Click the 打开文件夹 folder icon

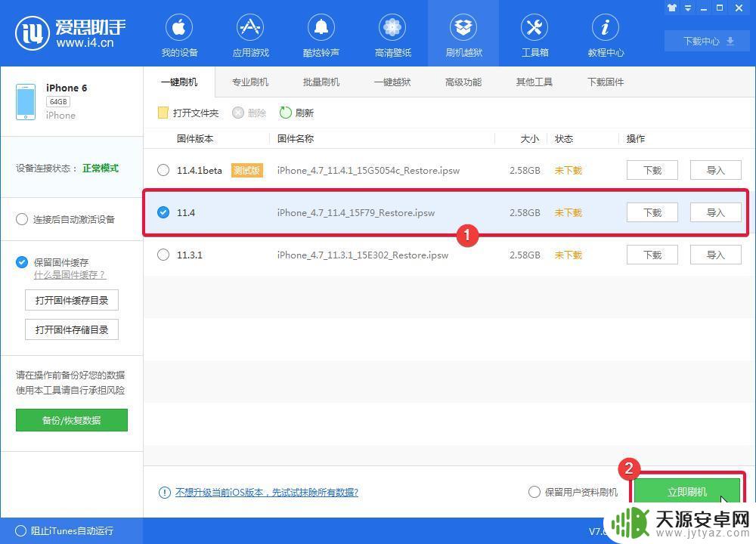[x=163, y=113]
